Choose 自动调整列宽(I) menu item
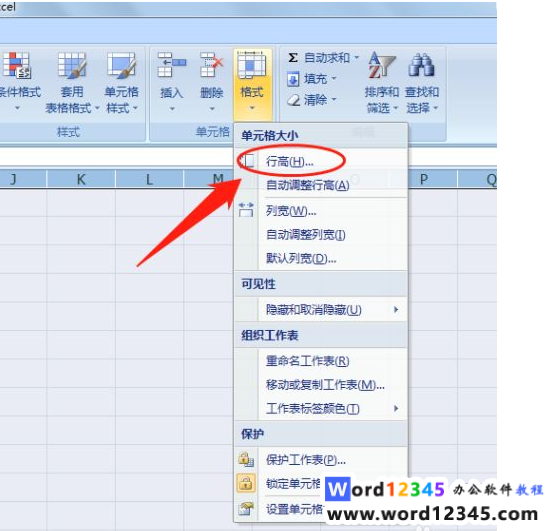Image resolution: width=548 pixels, height=531 pixels. click(x=320, y=235)
